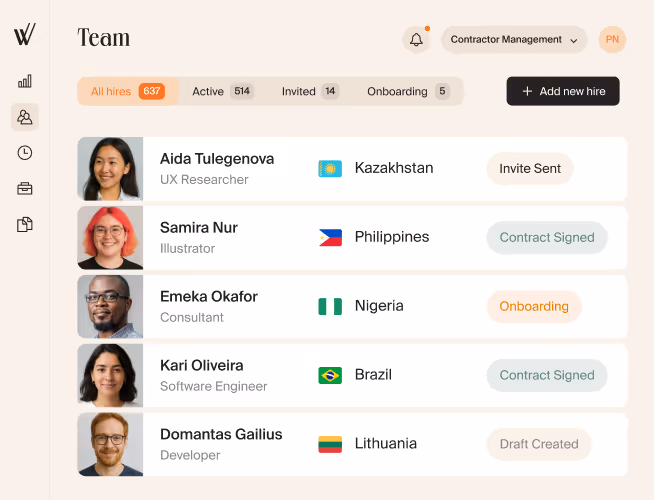Click the Brazil flag icon
Screen dimensions: 654x500
pos(330,375)
